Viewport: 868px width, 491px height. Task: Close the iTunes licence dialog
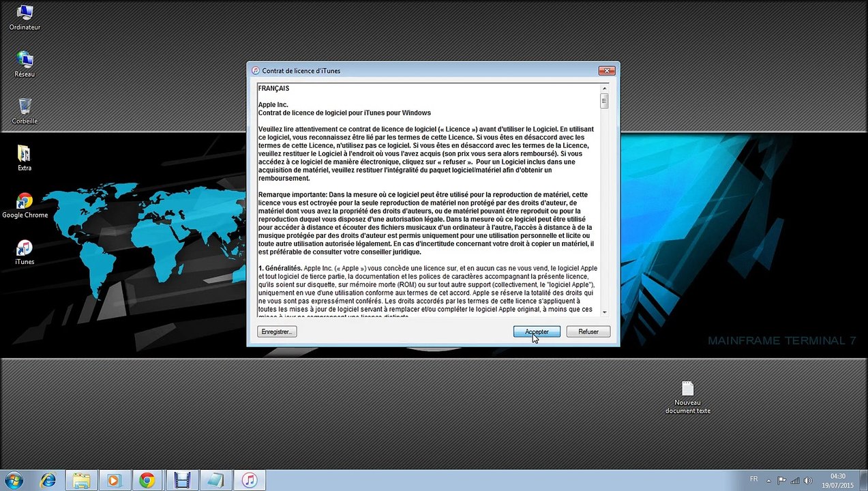coord(606,70)
